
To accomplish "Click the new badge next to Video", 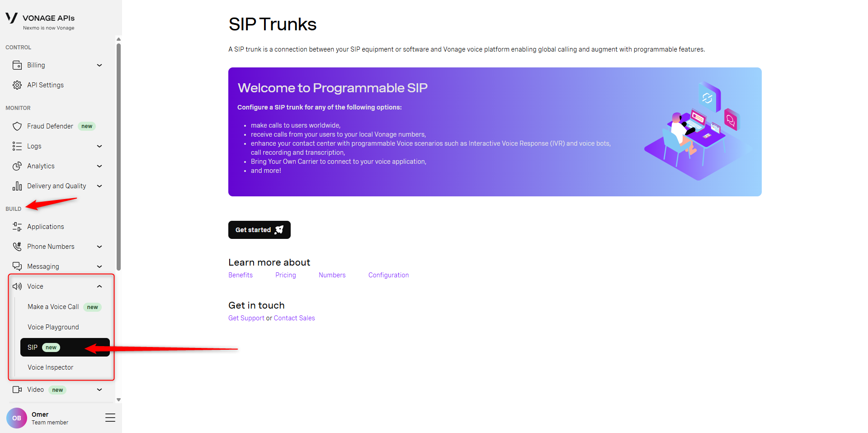I will 57,390.
